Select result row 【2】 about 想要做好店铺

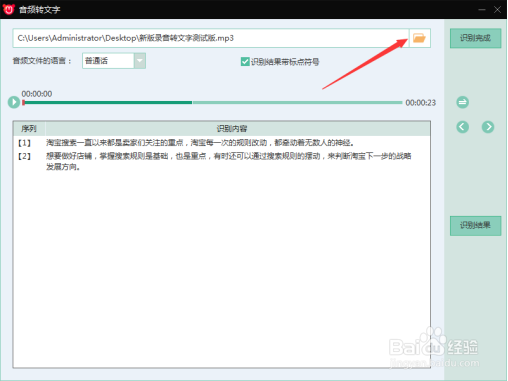pos(222,161)
